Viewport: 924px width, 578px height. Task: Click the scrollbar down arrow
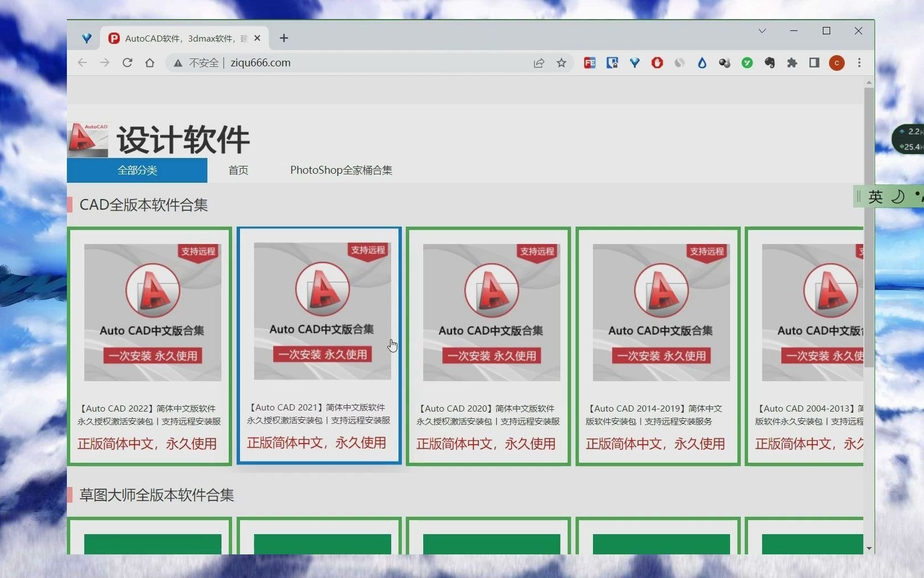(869, 548)
